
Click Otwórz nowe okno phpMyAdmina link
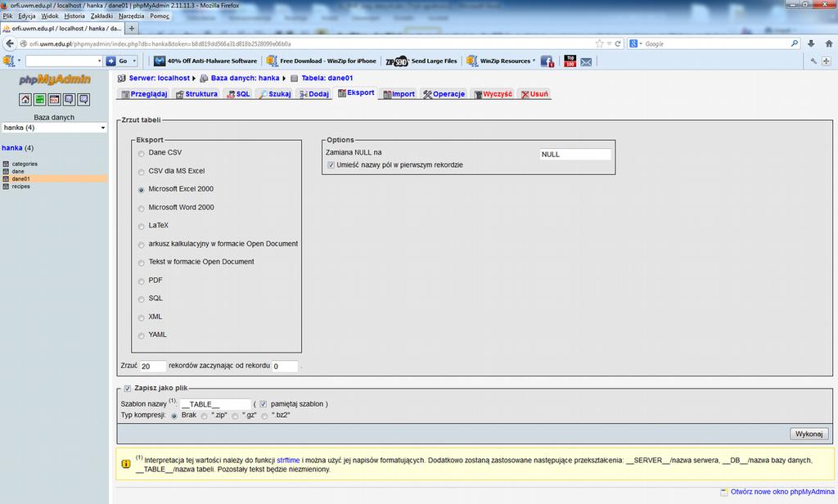pyautogui.click(x=782, y=492)
